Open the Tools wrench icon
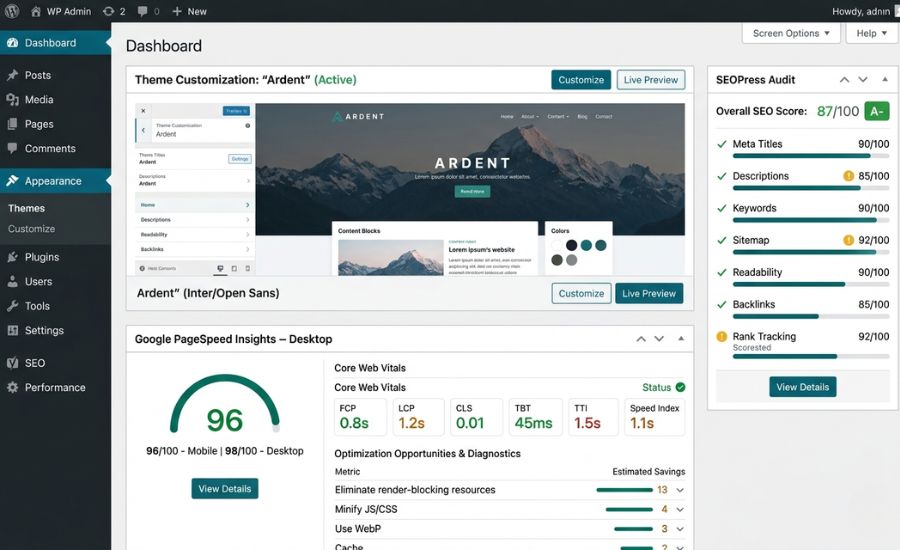This screenshot has height=550, width=900. pyautogui.click(x=13, y=306)
